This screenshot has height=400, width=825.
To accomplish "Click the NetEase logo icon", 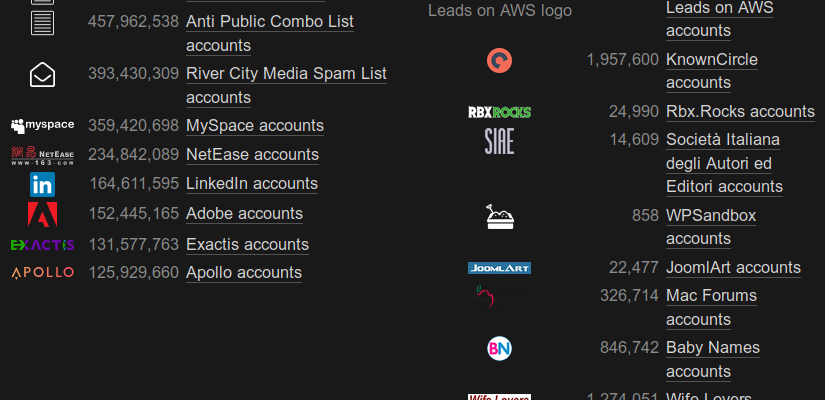I will 42,156.
